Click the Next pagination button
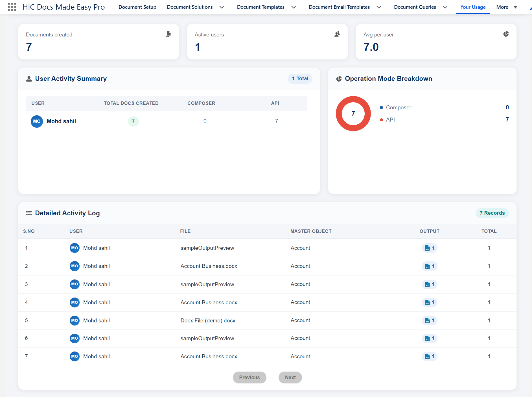Viewport: 532px width, 397px height. [290, 378]
